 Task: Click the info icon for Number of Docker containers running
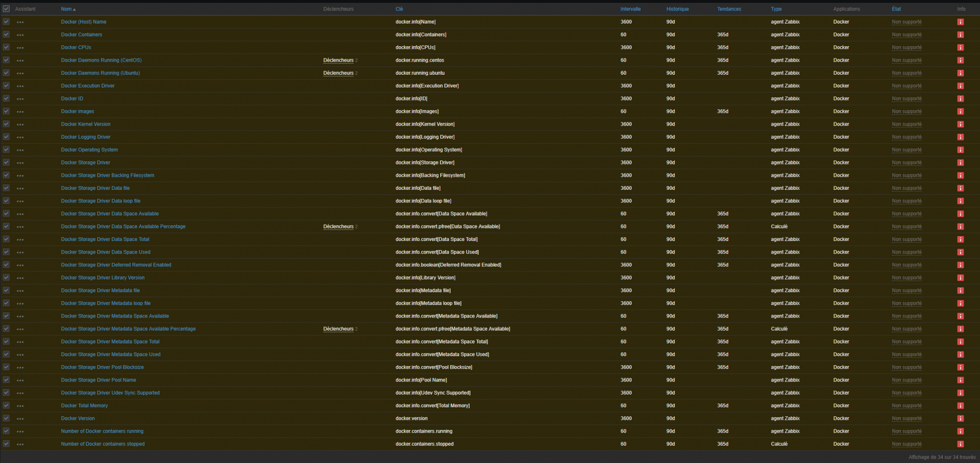click(x=960, y=431)
